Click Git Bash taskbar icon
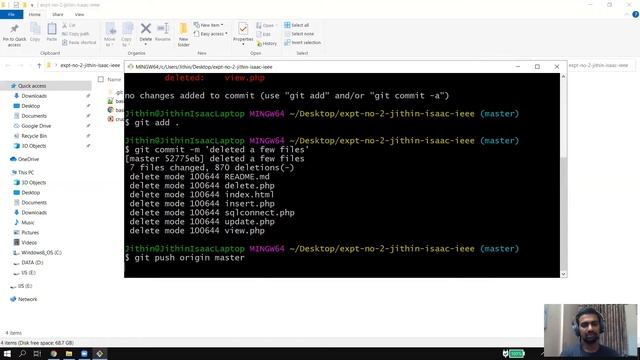 point(100,354)
